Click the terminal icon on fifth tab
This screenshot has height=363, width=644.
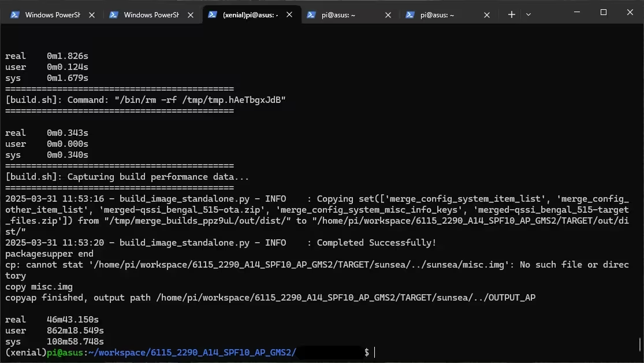410,15
